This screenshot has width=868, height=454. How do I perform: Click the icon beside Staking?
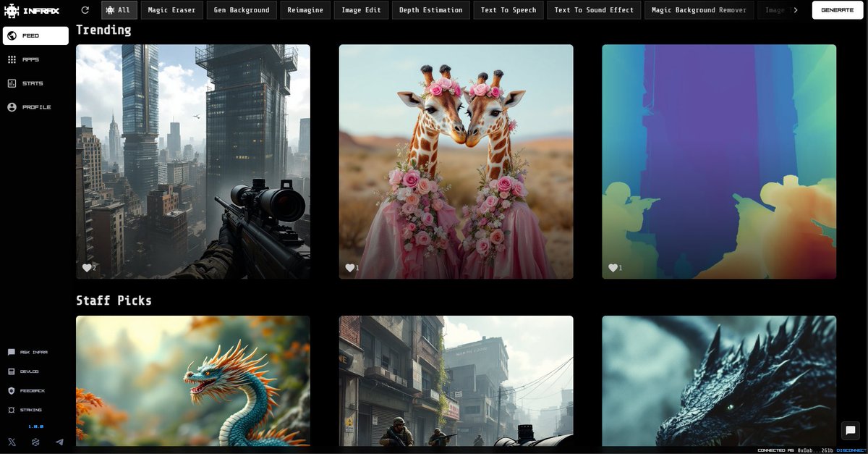coord(11,410)
